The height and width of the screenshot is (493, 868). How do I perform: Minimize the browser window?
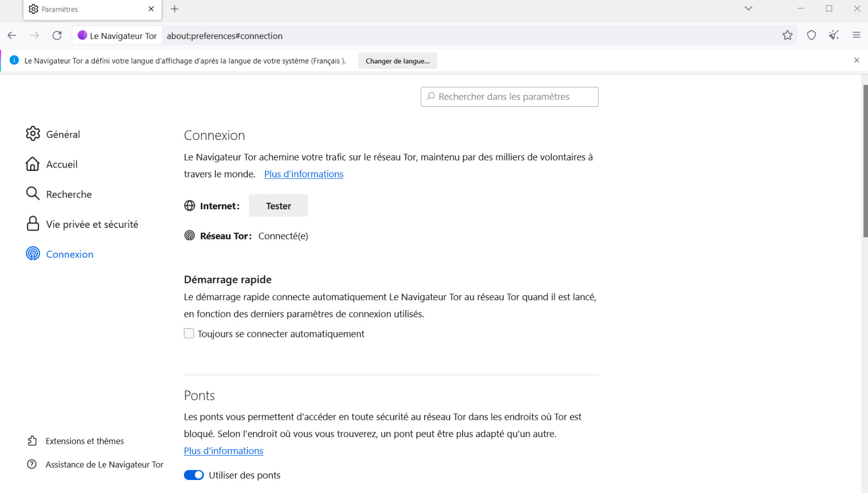point(800,9)
